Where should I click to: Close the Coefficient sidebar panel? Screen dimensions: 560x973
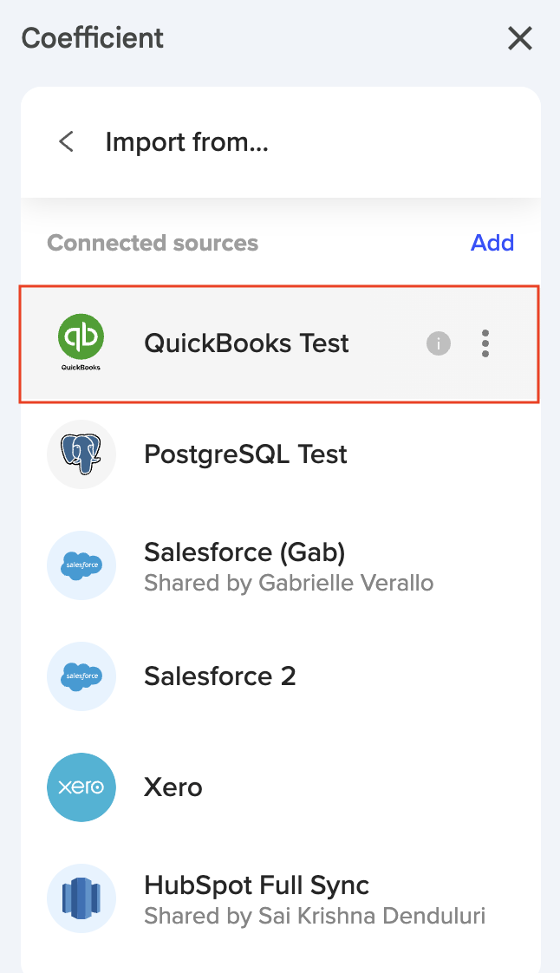click(519, 38)
